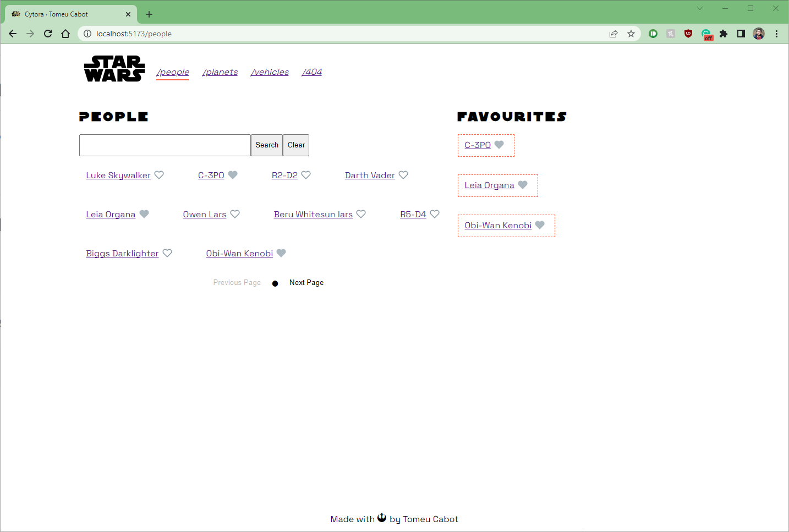789x532 pixels.
Task: Focus the people search input field
Action: point(165,145)
